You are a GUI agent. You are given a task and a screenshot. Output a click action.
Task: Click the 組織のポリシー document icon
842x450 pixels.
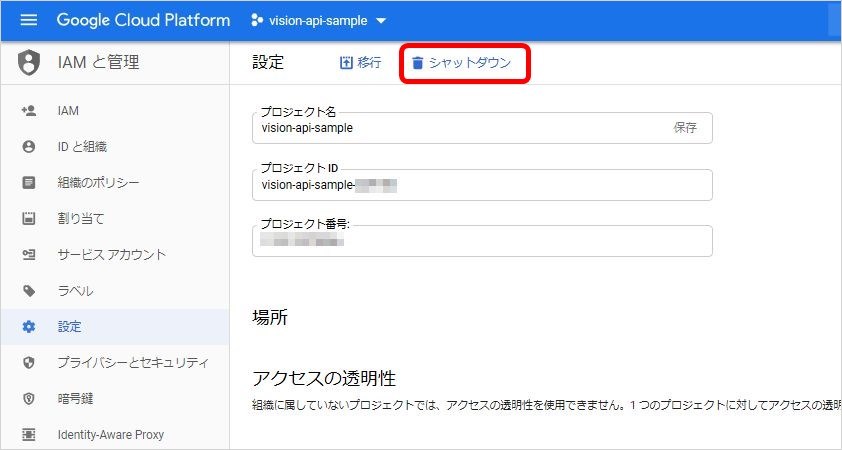(x=28, y=183)
